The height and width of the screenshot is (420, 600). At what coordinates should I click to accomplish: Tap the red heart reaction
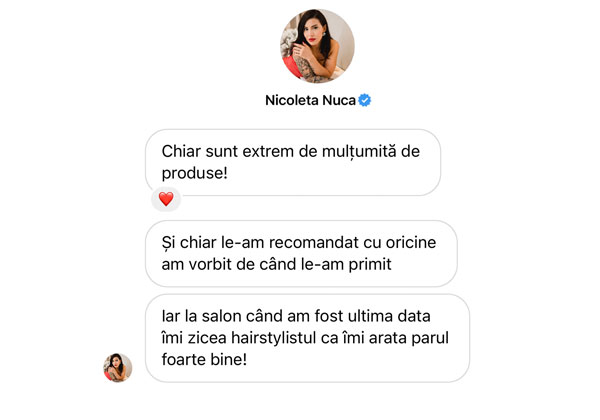[166, 199]
